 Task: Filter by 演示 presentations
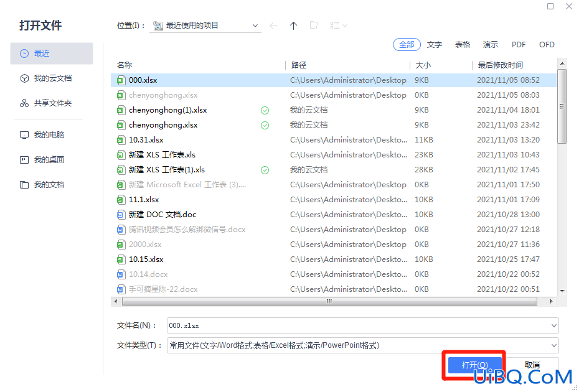pyautogui.click(x=491, y=45)
